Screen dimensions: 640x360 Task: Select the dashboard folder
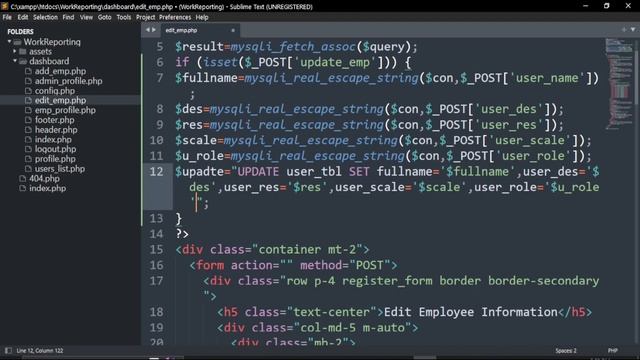pos(49,61)
